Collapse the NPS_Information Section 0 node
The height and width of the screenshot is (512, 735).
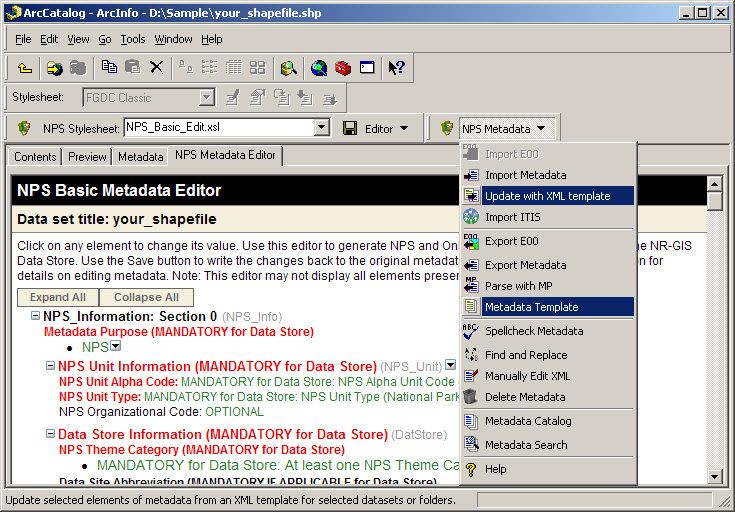[35, 316]
